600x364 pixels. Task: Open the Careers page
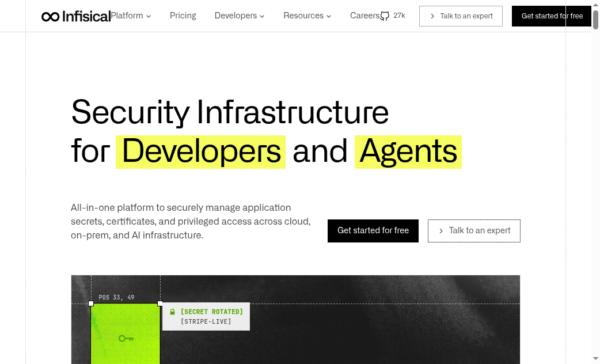click(x=364, y=16)
